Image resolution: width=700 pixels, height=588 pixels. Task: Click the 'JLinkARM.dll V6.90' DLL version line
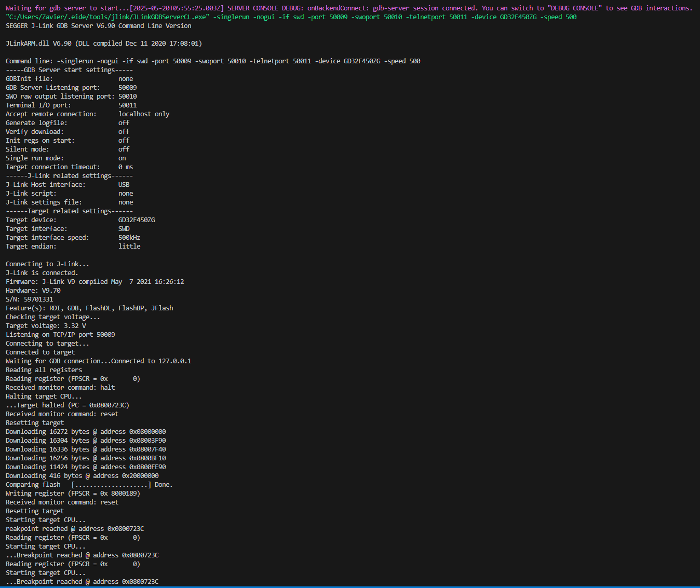click(104, 44)
